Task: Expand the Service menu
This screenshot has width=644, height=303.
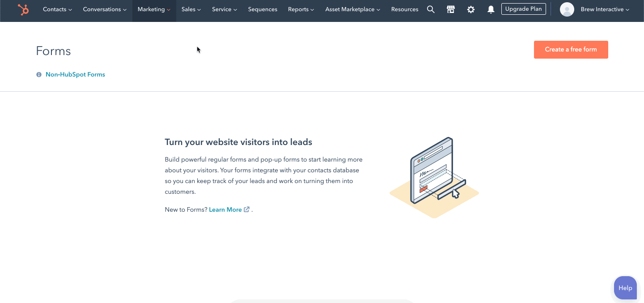Action: click(225, 9)
